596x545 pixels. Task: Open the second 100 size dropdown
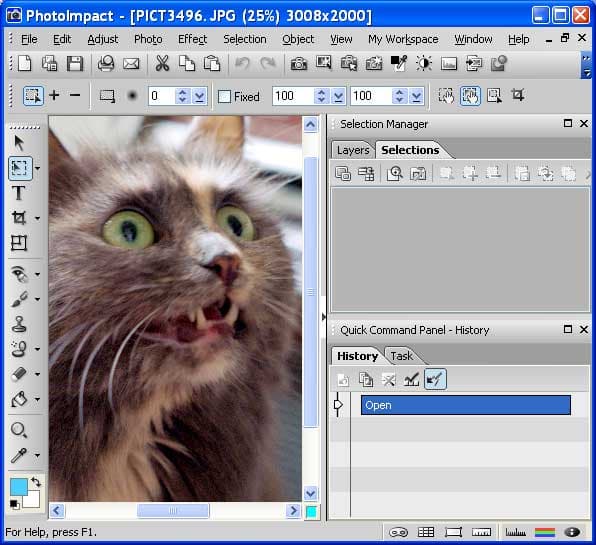417,96
